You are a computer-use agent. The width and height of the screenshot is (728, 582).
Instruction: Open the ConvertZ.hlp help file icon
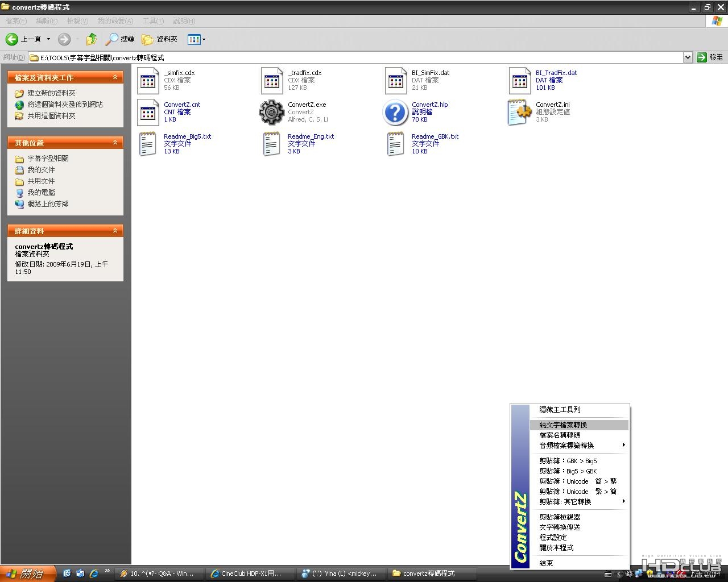click(x=395, y=112)
